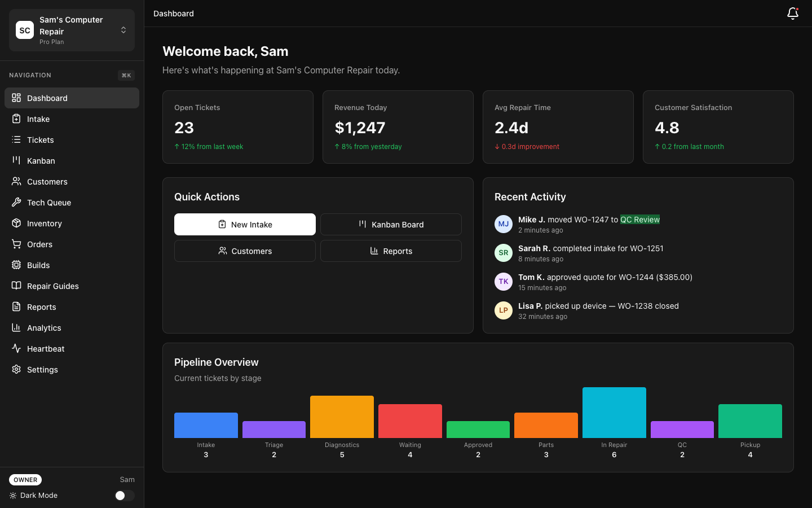Open the Tech Queue section
The width and height of the screenshot is (812, 508).
click(x=49, y=202)
